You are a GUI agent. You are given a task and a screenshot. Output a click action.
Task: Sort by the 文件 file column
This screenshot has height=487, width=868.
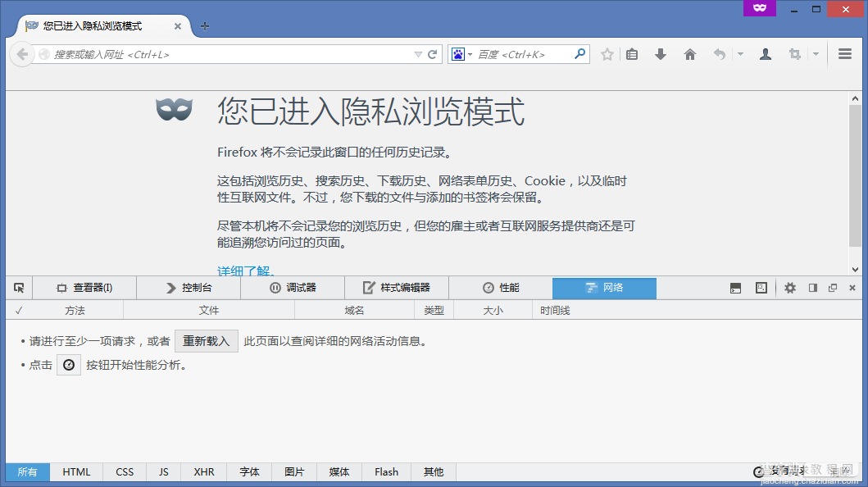click(x=209, y=311)
